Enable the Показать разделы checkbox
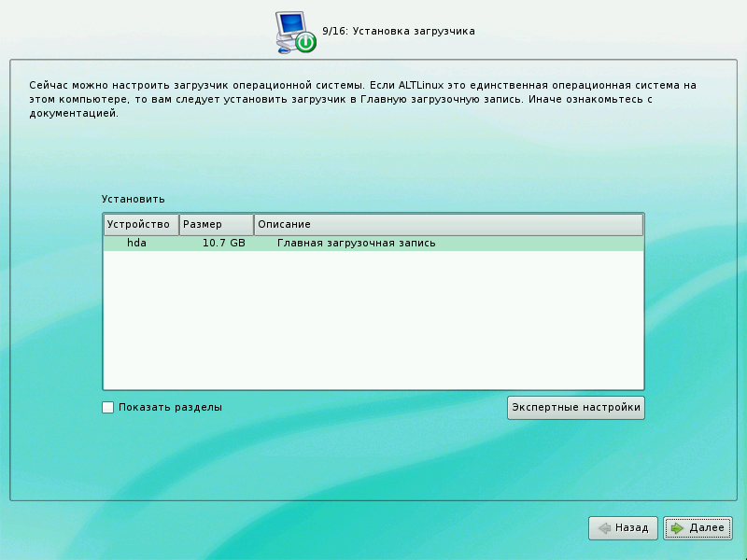 coord(107,407)
